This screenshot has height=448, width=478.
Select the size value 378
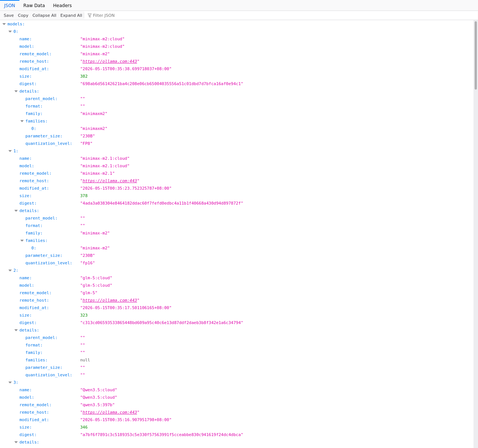tap(84, 196)
